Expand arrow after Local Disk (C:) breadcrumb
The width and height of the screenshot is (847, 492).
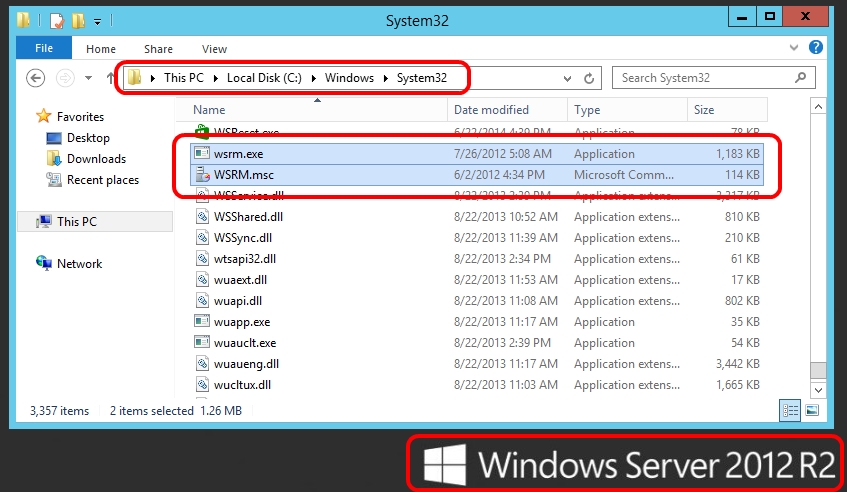click(313, 78)
